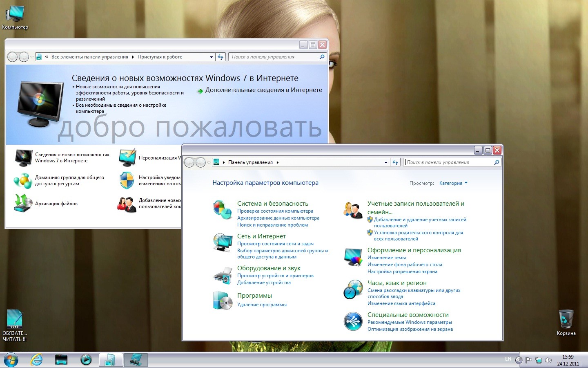Click Дополнительные сведения в Интернете link
Viewport: 588px width, 368px height.
(x=264, y=90)
